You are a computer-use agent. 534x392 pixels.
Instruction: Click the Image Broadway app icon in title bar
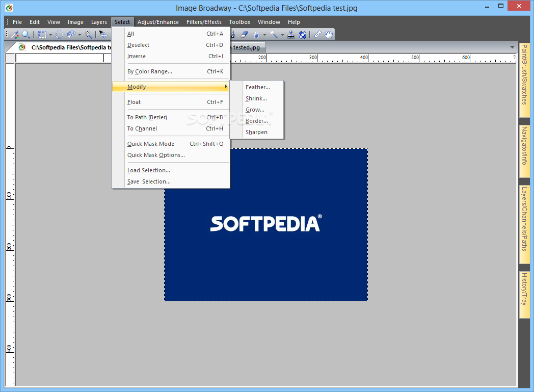click(x=9, y=8)
